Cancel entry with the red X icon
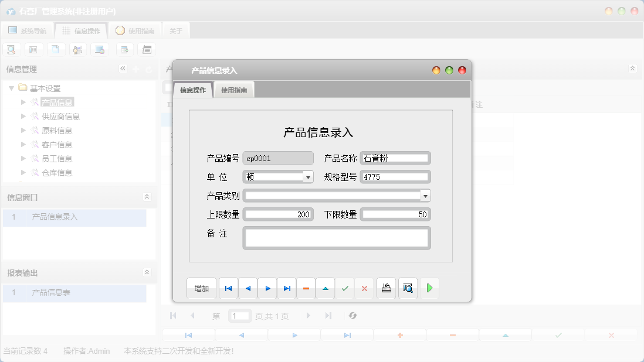Viewport: 644px width, 362px height. click(364, 288)
